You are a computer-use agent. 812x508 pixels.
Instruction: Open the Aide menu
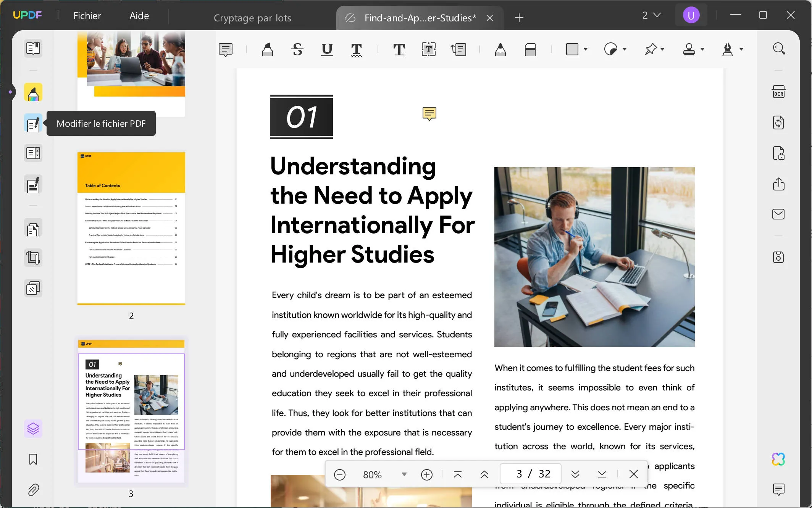[139, 16]
